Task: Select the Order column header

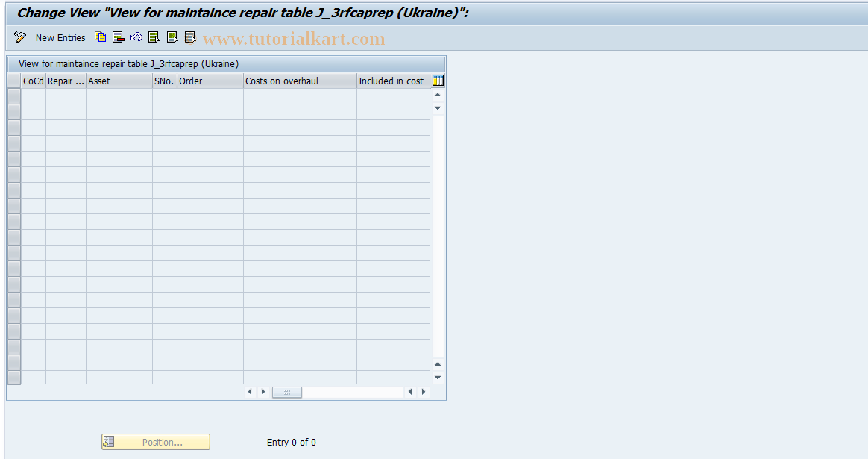Action: pyautogui.click(x=210, y=81)
